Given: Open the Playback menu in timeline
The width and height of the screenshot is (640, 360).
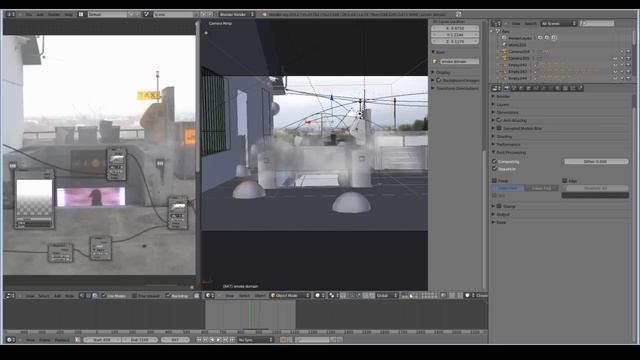Looking at the screenshot, I should 62,340.
